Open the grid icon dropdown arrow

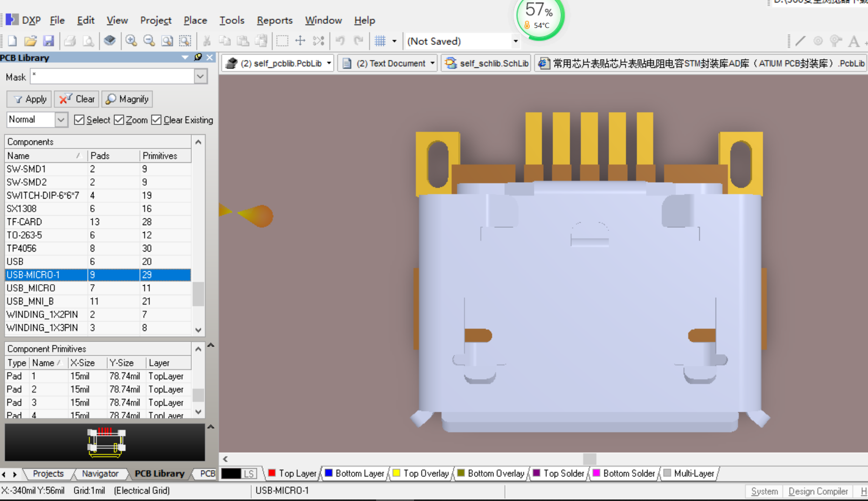[394, 40]
